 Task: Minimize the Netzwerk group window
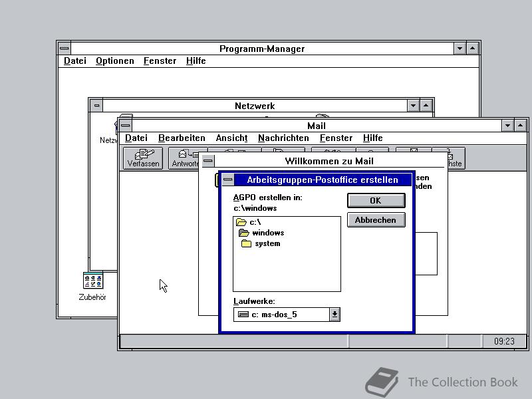413,106
